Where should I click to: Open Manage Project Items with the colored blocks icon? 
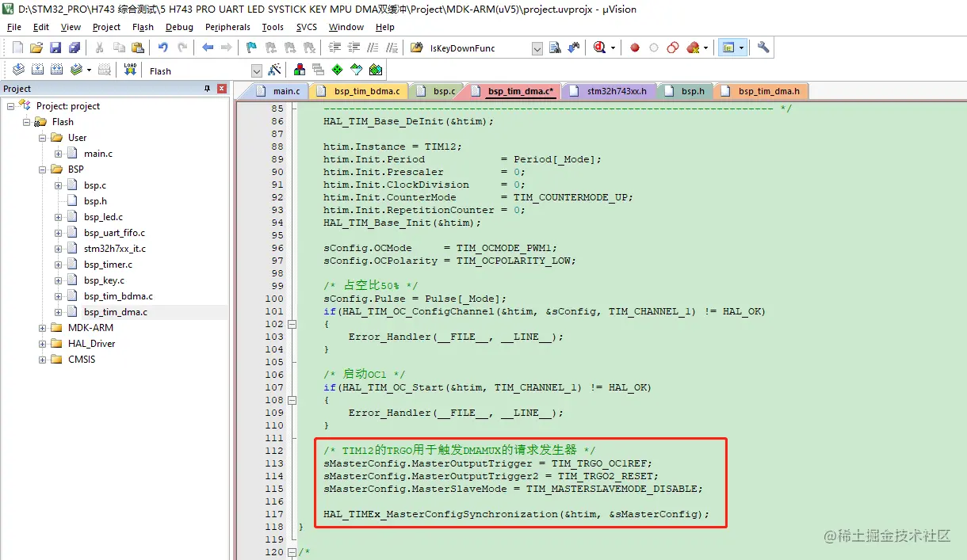(300, 70)
